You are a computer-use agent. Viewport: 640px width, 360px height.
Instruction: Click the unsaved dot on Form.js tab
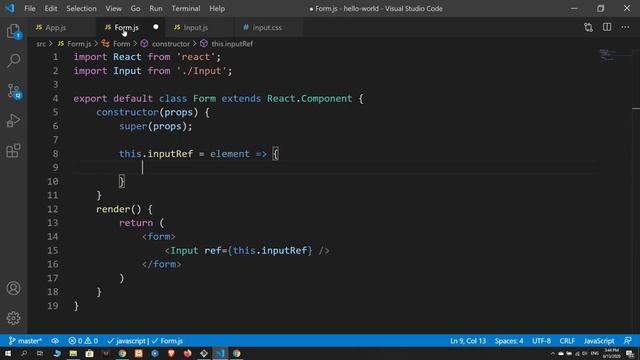(x=156, y=27)
